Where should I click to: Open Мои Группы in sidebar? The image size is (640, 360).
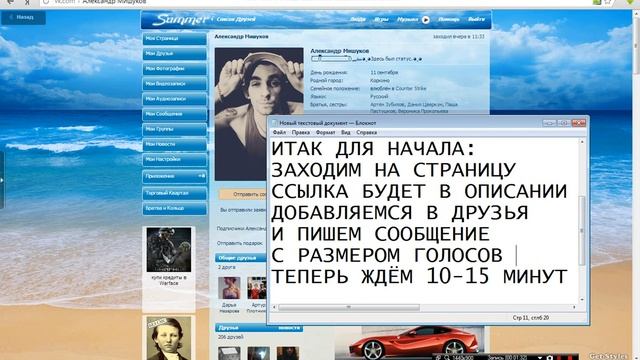tap(175, 129)
